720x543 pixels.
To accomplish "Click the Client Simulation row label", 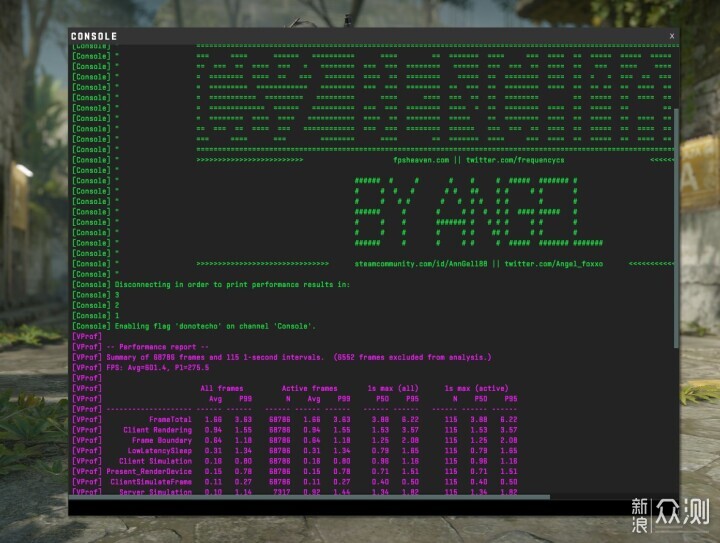I will point(155,461).
